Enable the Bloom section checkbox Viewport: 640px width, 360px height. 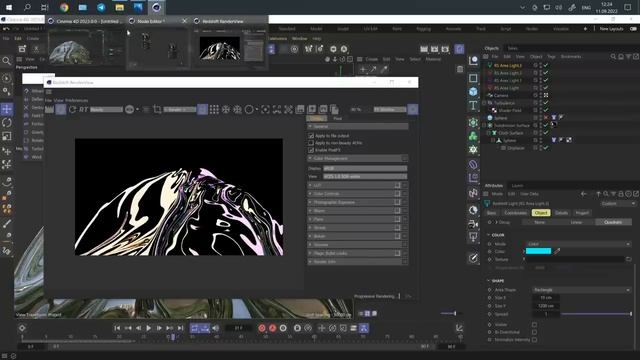(397, 211)
